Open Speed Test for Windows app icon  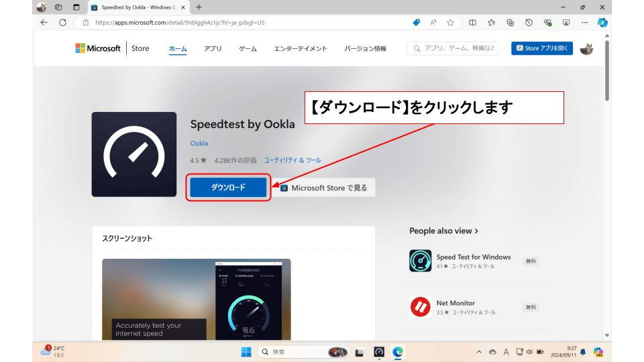[420, 261]
